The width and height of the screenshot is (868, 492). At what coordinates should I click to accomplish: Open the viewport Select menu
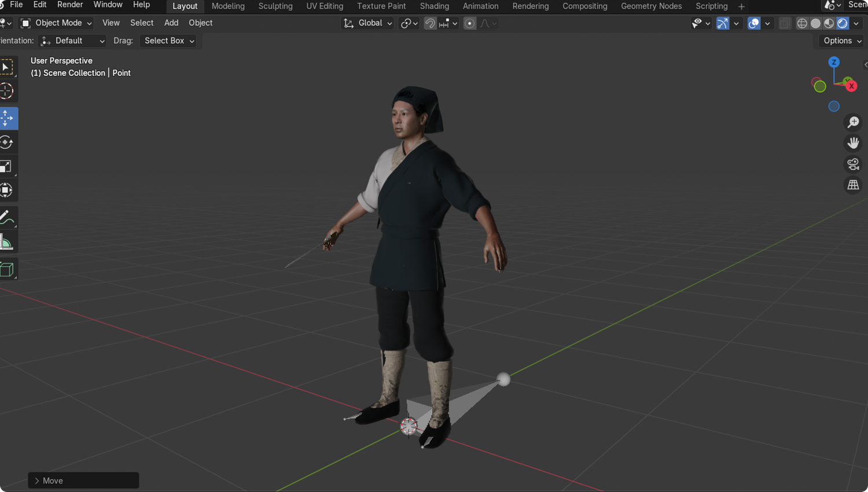[x=142, y=23]
